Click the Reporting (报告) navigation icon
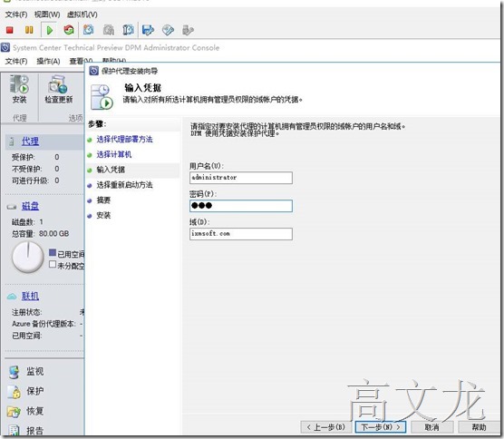 [14, 431]
